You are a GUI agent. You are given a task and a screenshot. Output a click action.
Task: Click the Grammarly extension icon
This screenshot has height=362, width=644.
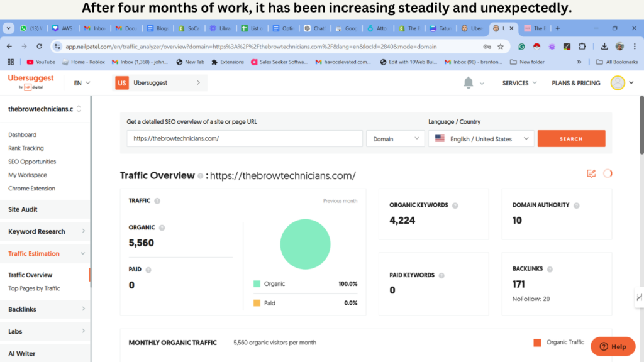[521, 47]
